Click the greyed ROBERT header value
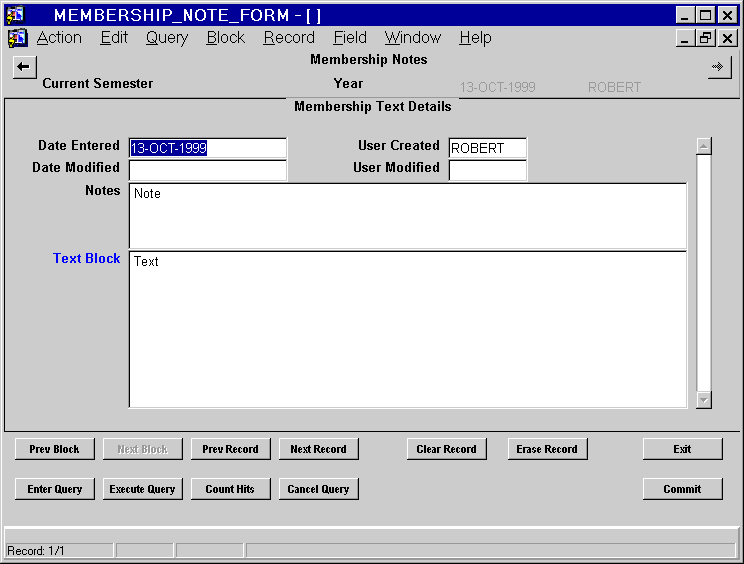This screenshot has height=564, width=744. pyautogui.click(x=614, y=87)
